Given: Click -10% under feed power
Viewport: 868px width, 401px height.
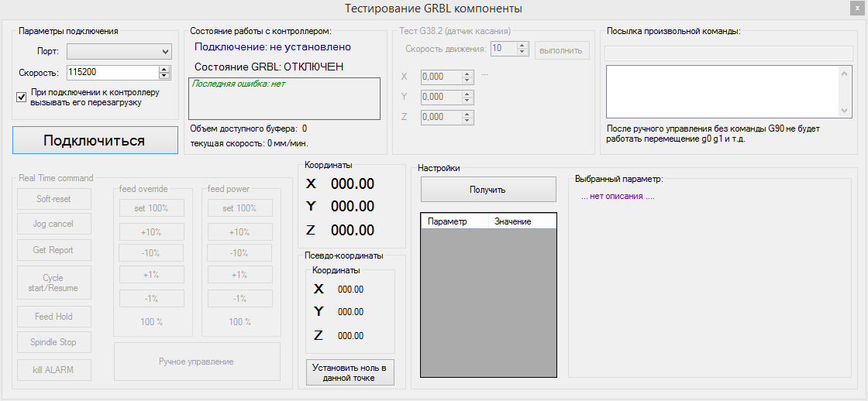Looking at the screenshot, I should 239,253.
